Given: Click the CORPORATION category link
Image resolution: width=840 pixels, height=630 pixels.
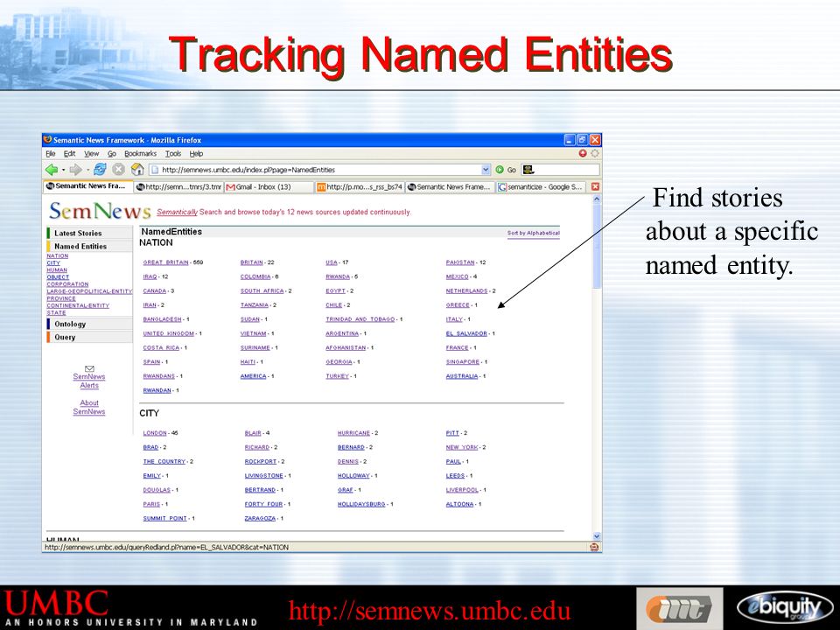Looking at the screenshot, I should 67,284.
